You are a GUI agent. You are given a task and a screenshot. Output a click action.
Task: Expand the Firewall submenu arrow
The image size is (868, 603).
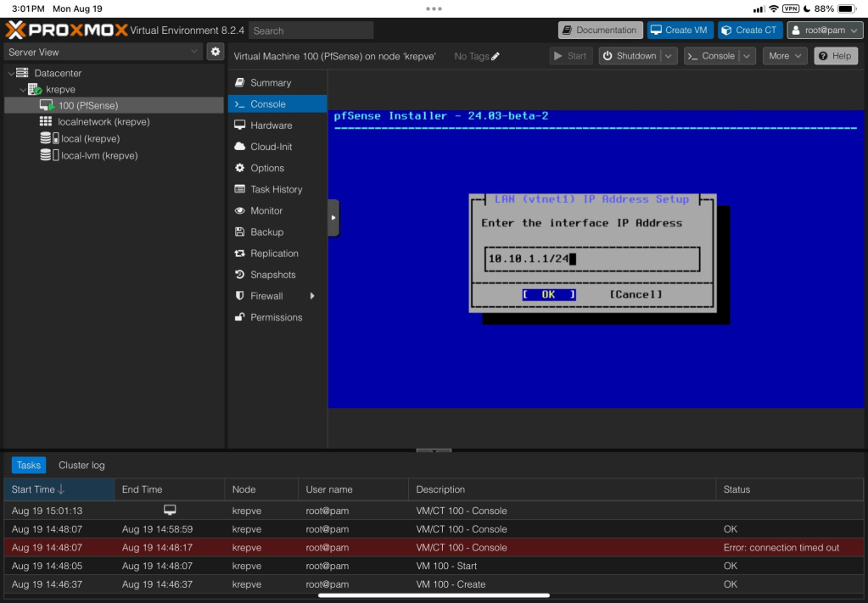coord(312,296)
